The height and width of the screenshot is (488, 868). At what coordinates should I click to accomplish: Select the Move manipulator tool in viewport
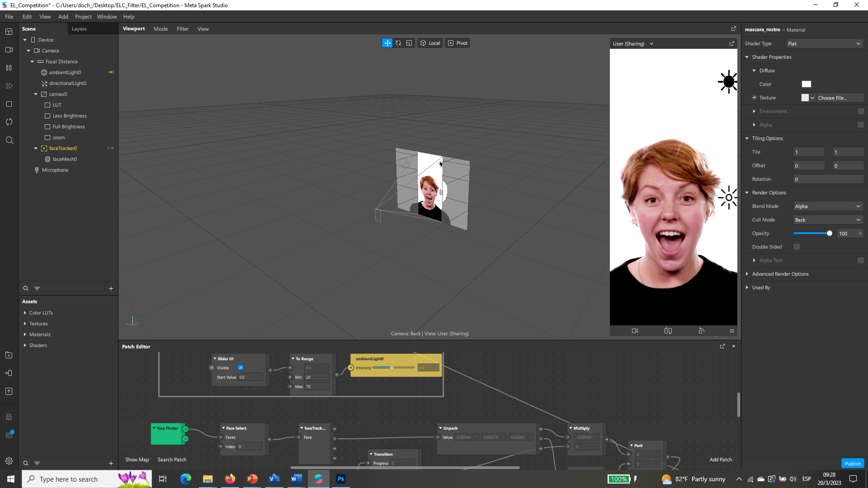tap(387, 43)
